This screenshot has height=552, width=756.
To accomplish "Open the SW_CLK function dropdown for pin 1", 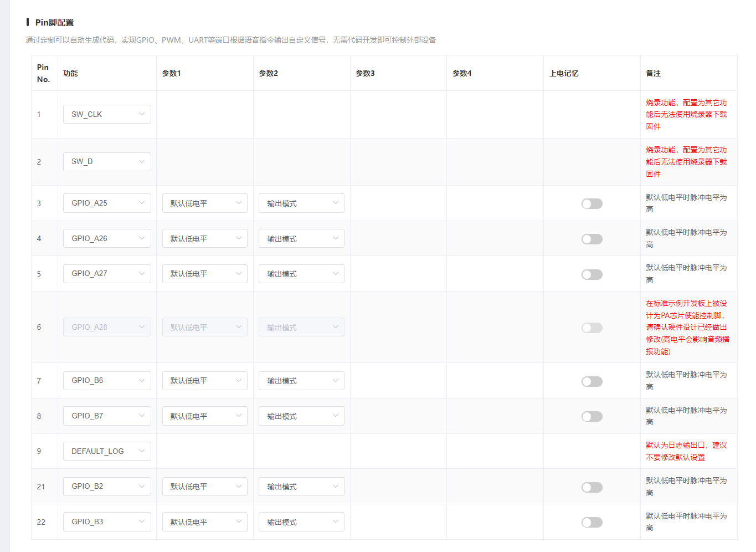I will click(x=107, y=114).
